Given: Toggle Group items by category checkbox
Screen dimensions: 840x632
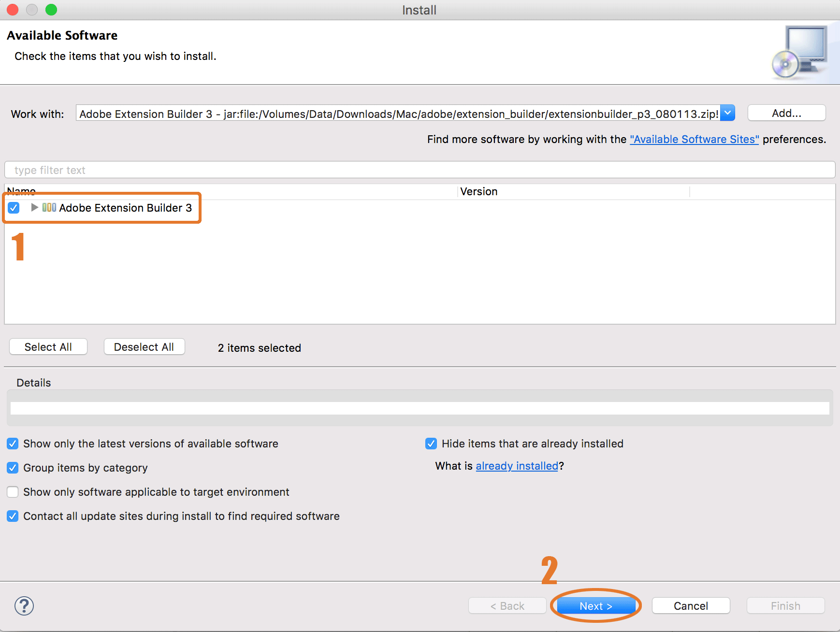Looking at the screenshot, I should tap(13, 468).
